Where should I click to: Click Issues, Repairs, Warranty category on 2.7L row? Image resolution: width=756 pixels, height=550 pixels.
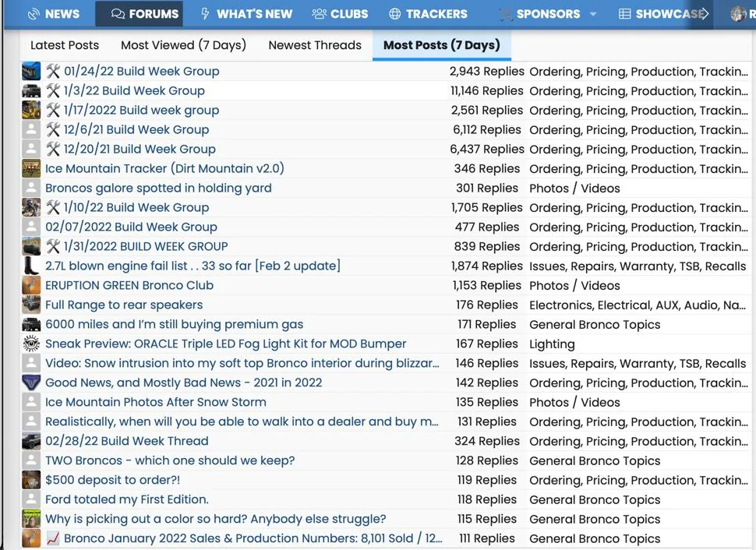click(638, 266)
